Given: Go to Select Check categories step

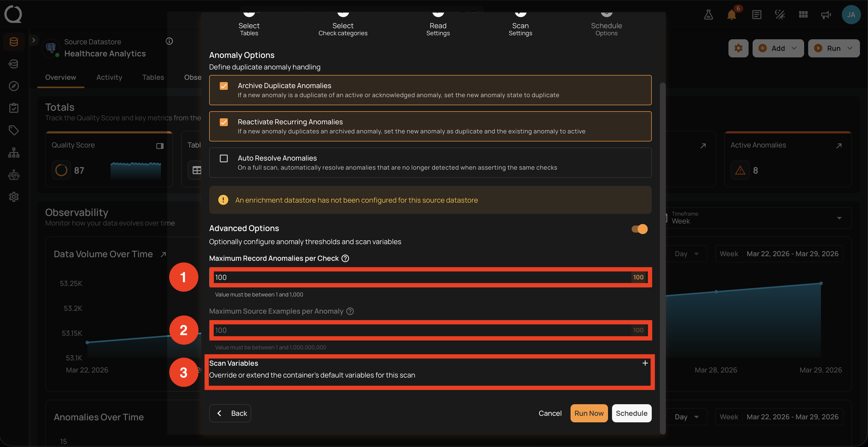Looking at the screenshot, I should point(343,24).
